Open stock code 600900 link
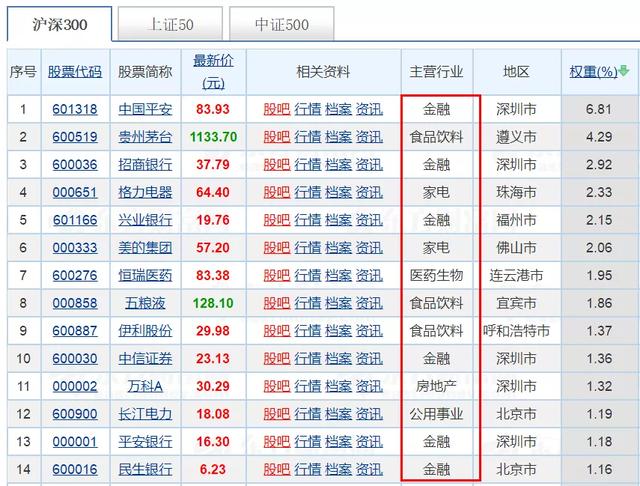 tap(75, 414)
